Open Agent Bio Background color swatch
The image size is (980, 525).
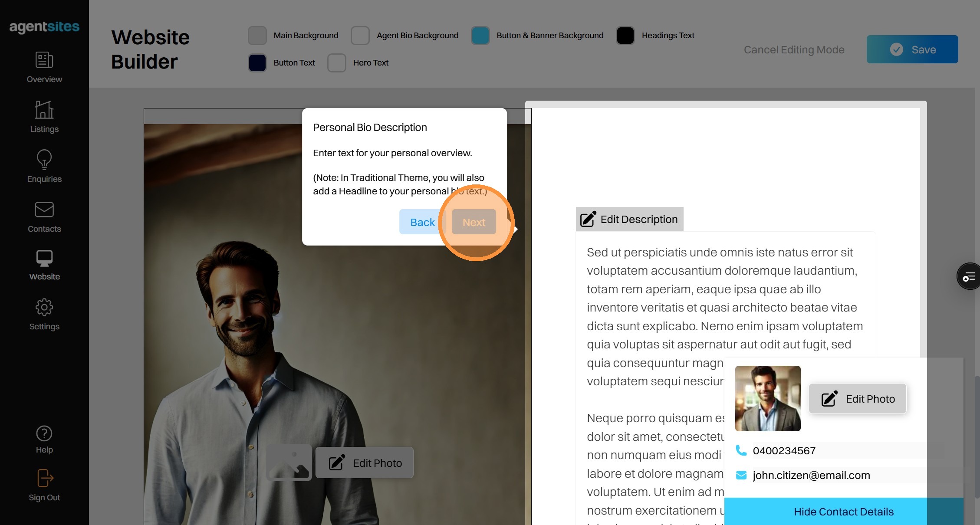coord(360,36)
